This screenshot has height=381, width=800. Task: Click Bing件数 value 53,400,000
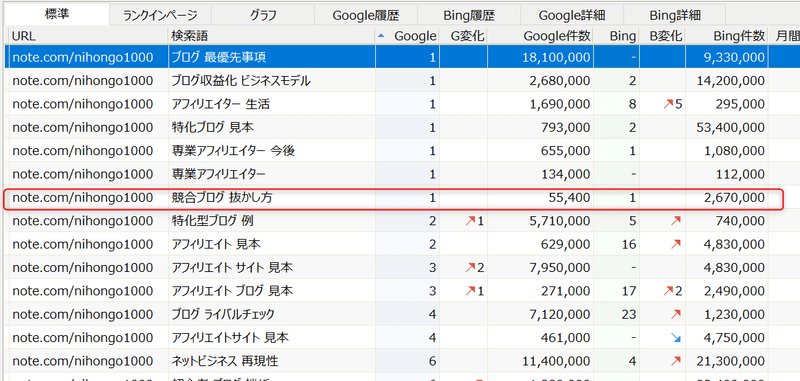pos(730,128)
